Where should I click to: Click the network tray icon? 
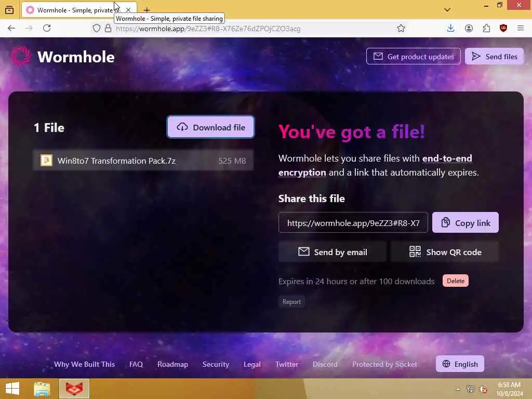[x=470, y=389]
